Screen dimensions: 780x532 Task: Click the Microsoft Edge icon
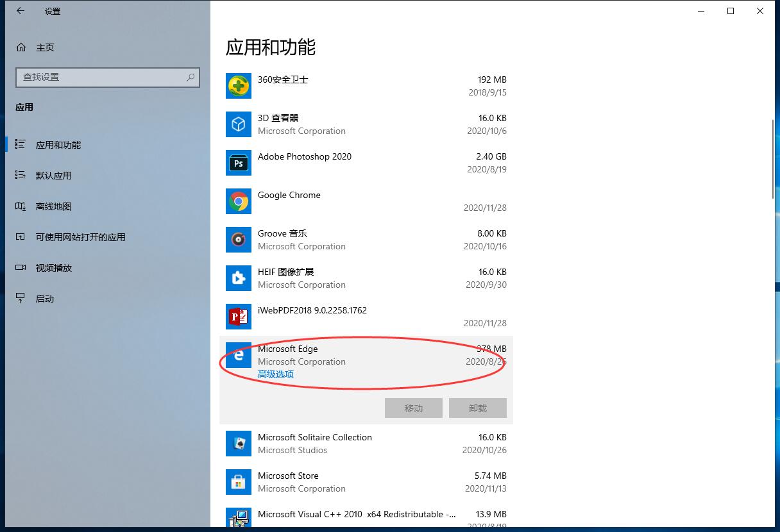(x=239, y=355)
